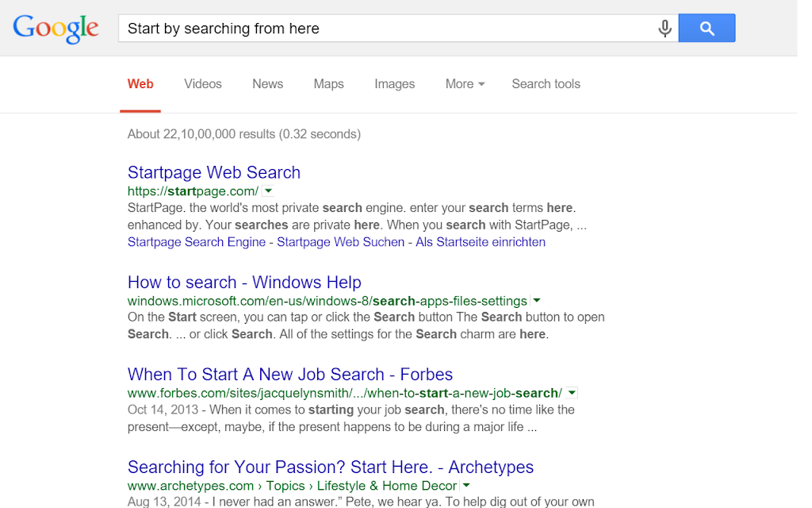The image size is (812, 508).
Task: Click the Als Startseite einrichten sitelink
Action: coord(481,242)
